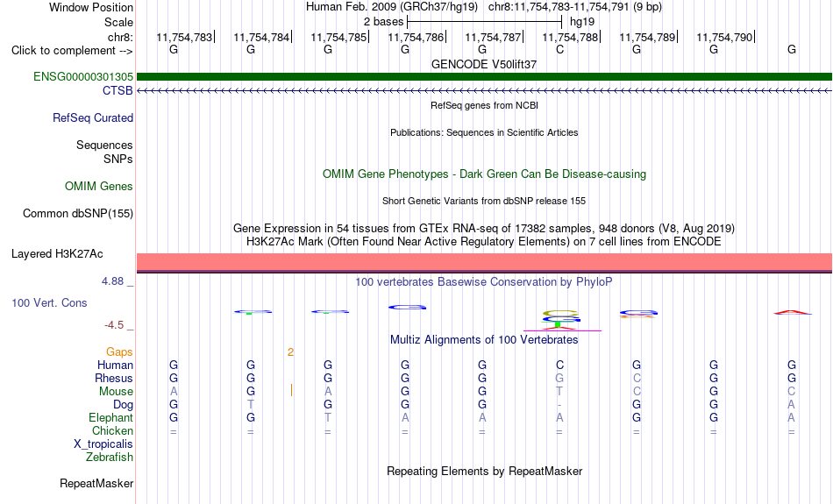
Task: Open the OMIM Genes track label
Action: pos(99,187)
